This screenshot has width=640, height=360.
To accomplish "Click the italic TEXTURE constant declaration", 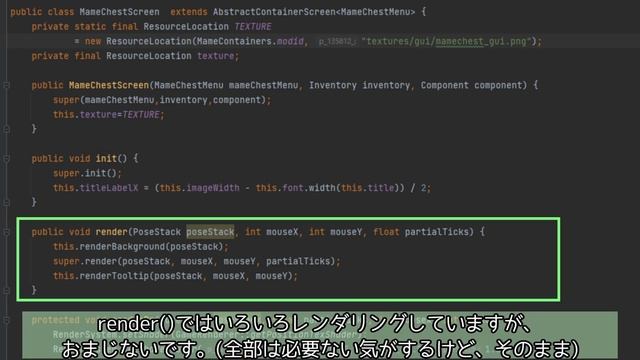I will 253,27.
